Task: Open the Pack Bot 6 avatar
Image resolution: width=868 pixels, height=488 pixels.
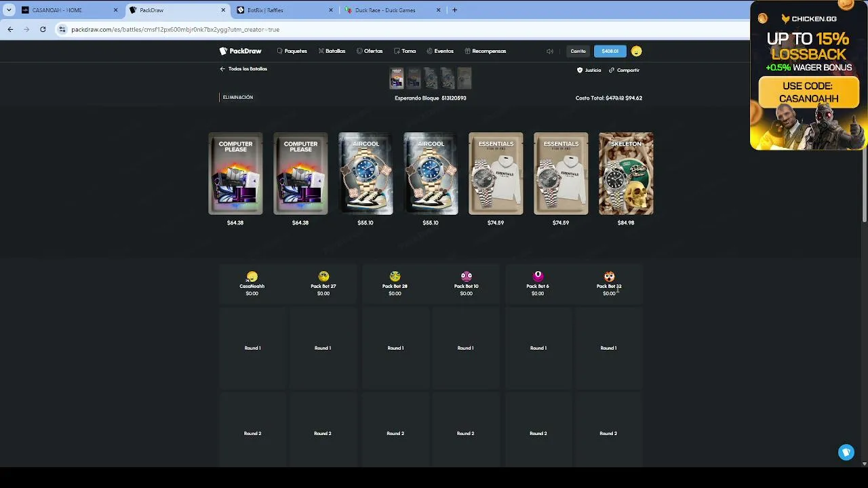Action: pos(538,277)
